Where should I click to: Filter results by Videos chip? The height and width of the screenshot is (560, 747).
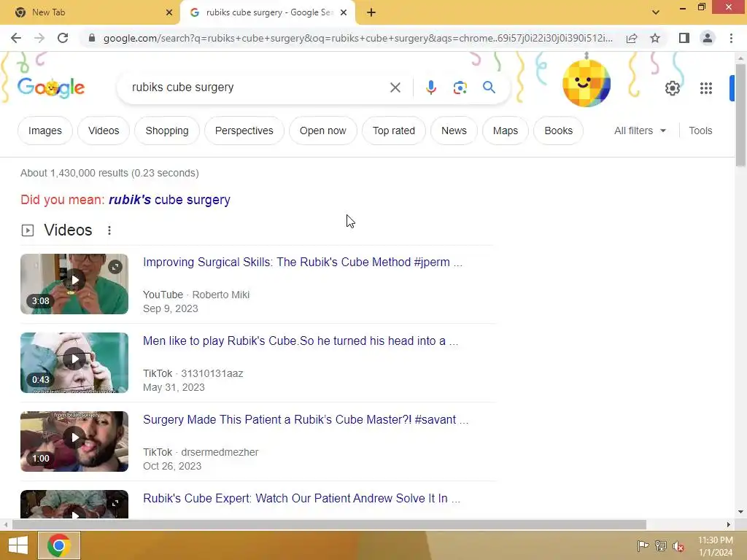click(104, 131)
